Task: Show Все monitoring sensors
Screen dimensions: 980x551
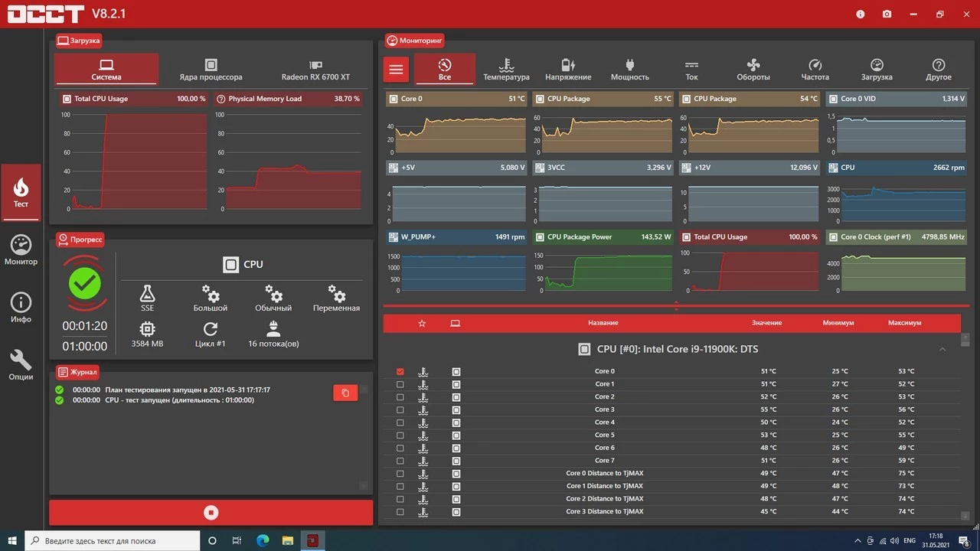Action: click(x=445, y=70)
